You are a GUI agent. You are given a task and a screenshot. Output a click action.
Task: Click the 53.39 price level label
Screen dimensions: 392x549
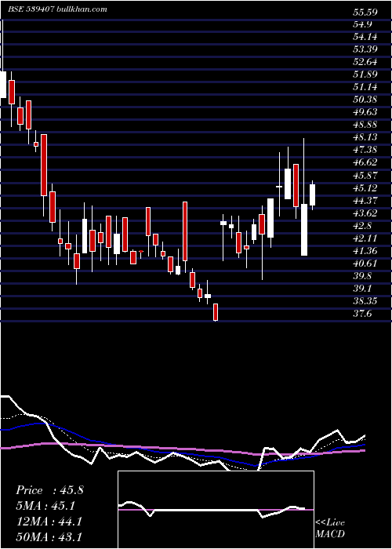coord(365,49)
